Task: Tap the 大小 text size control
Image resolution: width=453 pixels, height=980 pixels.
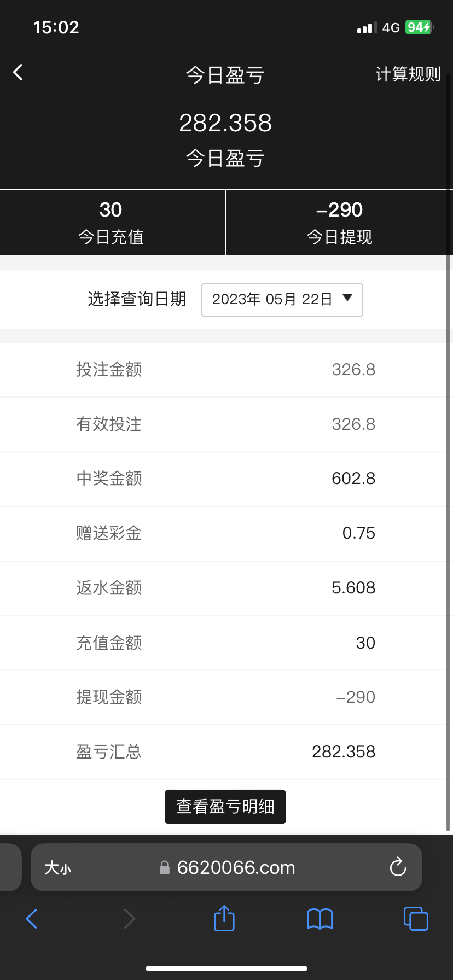Action: pos(57,868)
